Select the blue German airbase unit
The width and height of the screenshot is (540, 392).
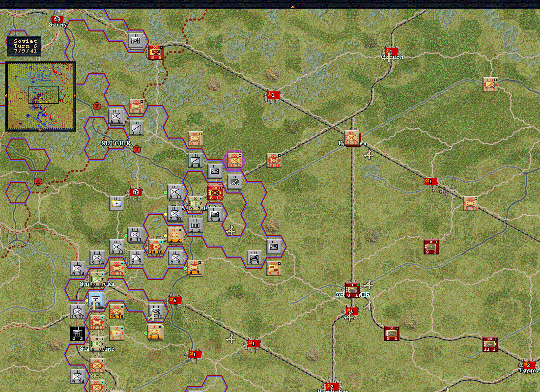[96, 300]
